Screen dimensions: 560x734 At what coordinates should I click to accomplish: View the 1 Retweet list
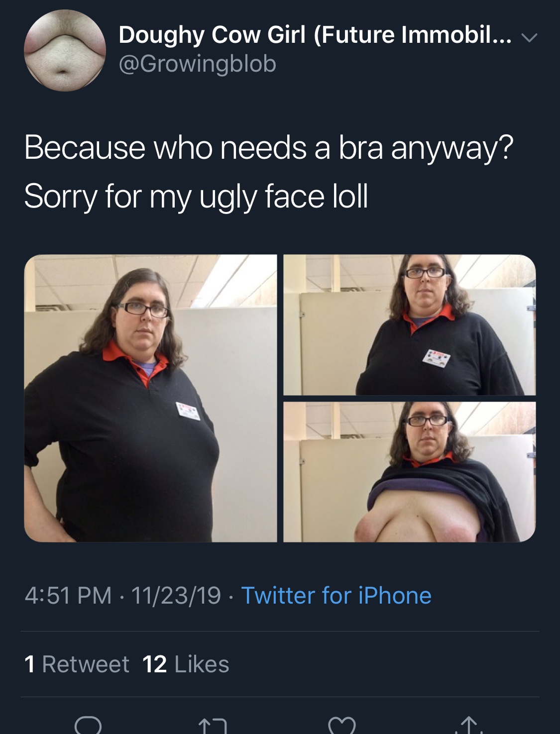[x=77, y=664]
